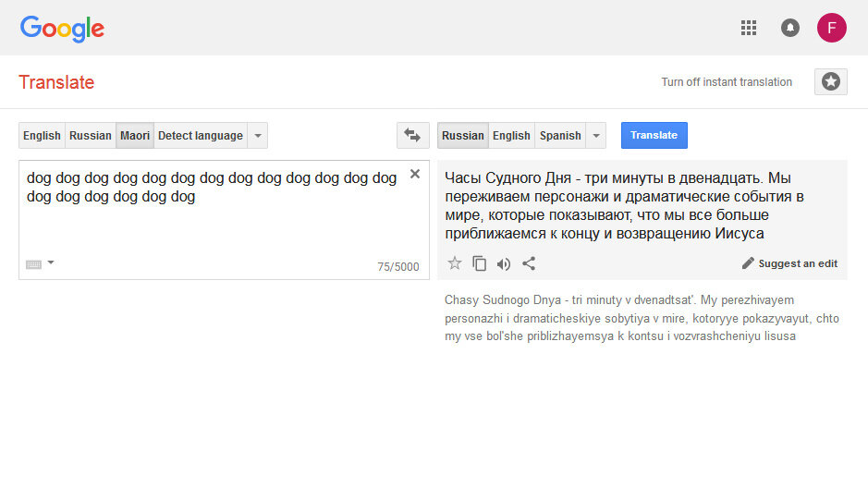Star this translation to save it
868x488 pixels.
[455, 263]
